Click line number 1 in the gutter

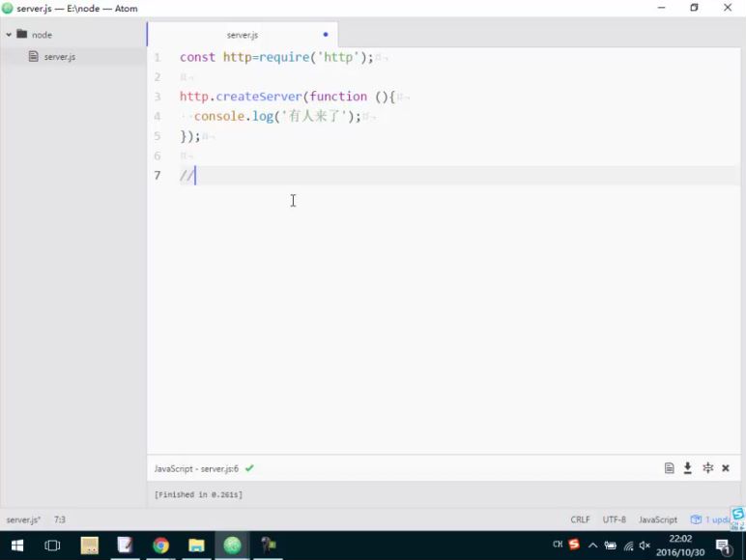click(157, 58)
